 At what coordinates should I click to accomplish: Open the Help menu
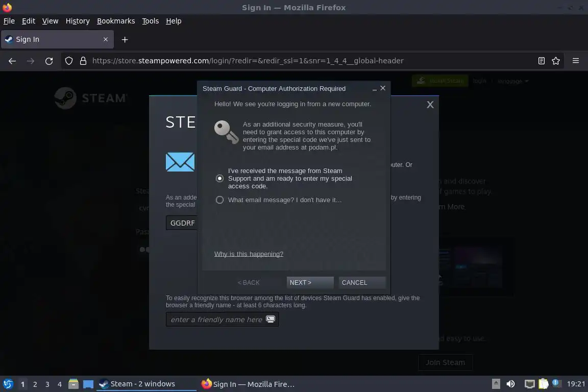coord(174,21)
